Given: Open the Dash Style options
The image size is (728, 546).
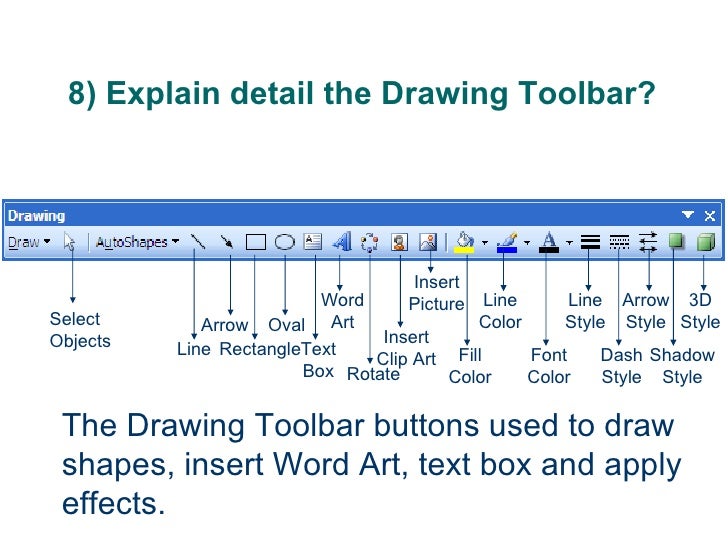Looking at the screenshot, I should pyautogui.click(x=619, y=242).
